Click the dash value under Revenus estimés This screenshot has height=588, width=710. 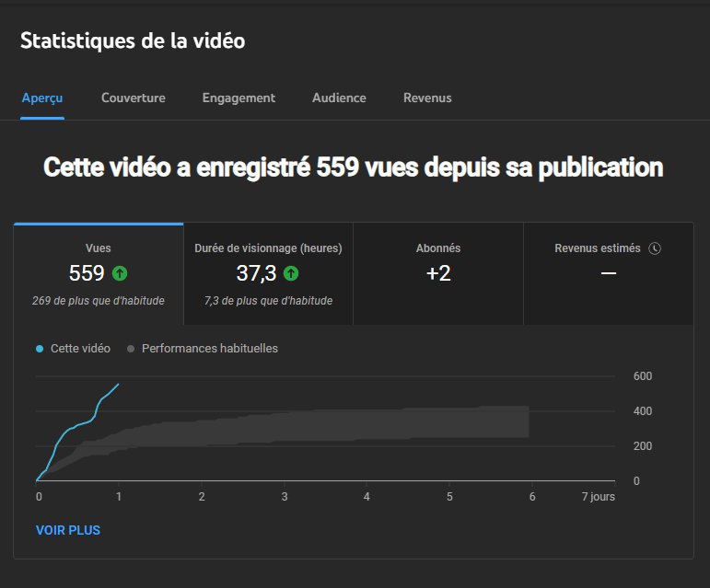coord(608,273)
